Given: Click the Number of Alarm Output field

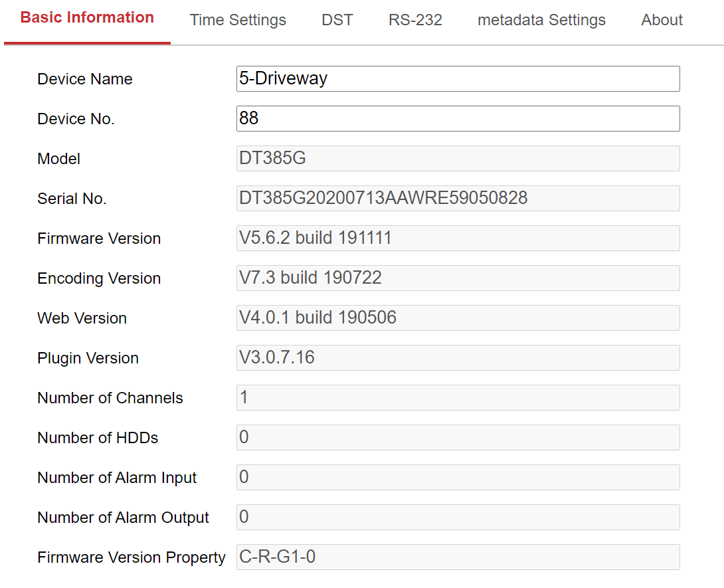Looking at the screenshot, I should coord(458,517).
